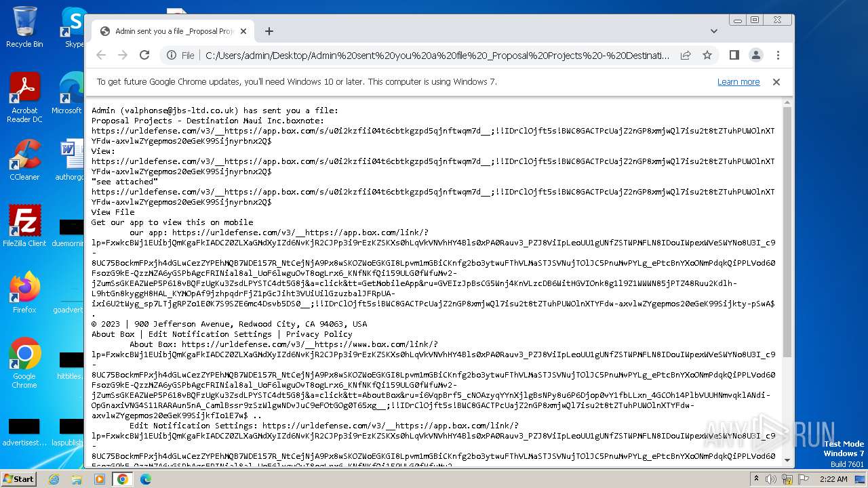This screenshot has height=488, width=868.
Task: Click 'Get our app to view this on mobile'
Action: pos(172,222)
